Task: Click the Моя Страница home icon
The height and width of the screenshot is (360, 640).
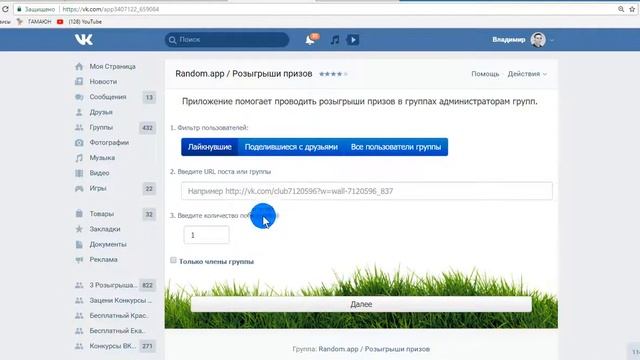Action: pyautogui.click(x=79, y=67)
